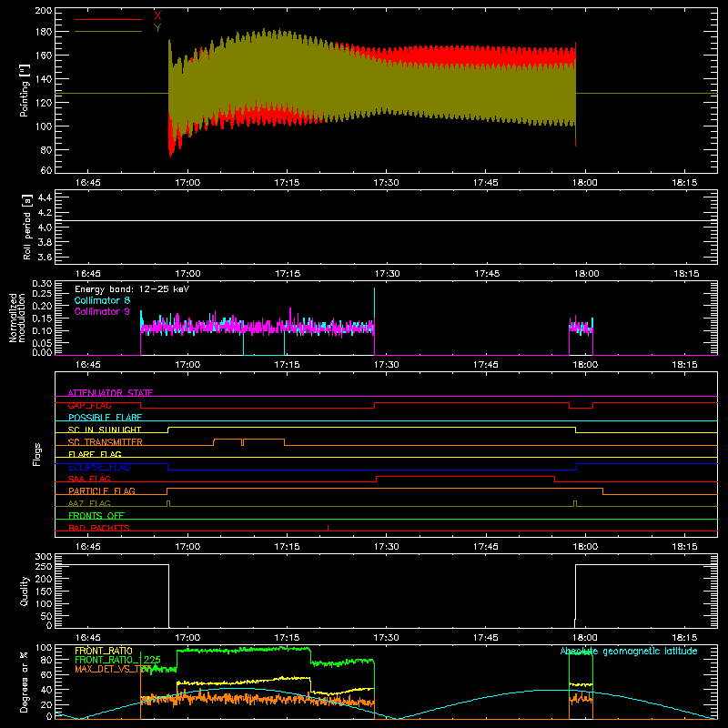This screenshot has width=728, height=728.
Task: Click the 300 value on Quality axis
Action: (43, 557)
